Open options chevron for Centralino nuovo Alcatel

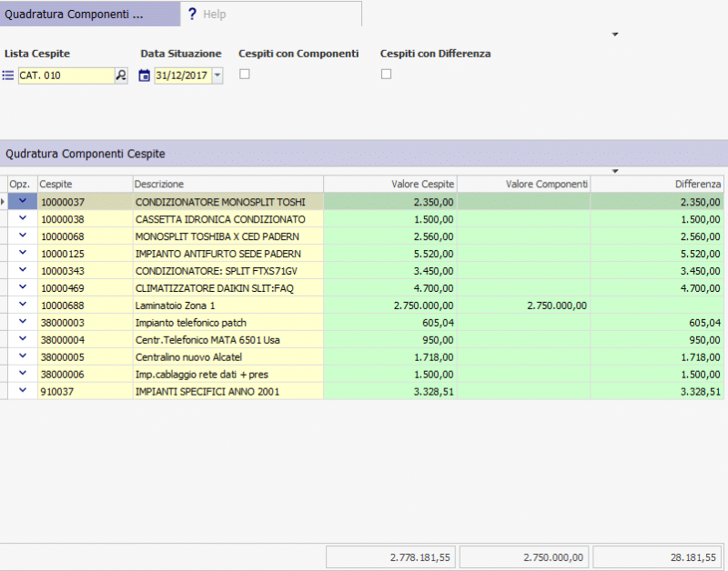pos(22,356)
